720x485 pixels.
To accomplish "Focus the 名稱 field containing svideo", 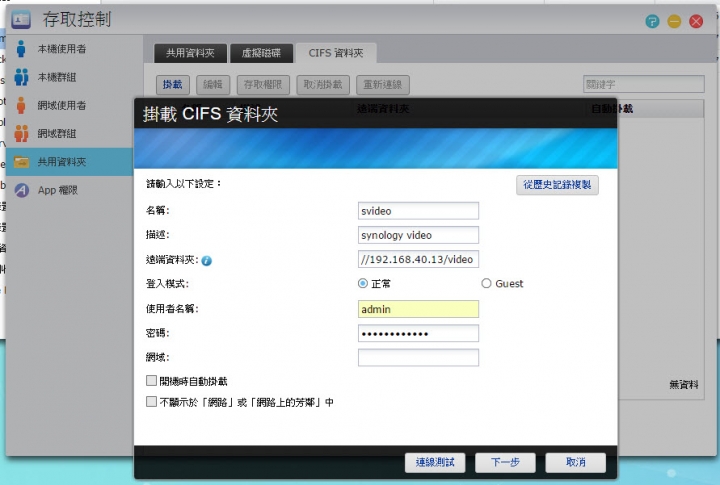I will (x=418, y=211).
